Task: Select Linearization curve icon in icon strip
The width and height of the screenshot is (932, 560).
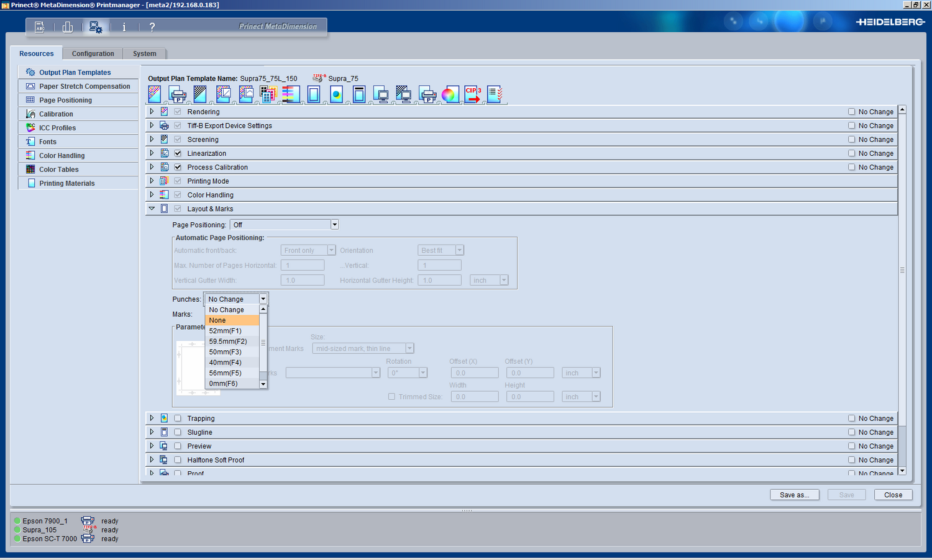Action: (x=223, y=94)
